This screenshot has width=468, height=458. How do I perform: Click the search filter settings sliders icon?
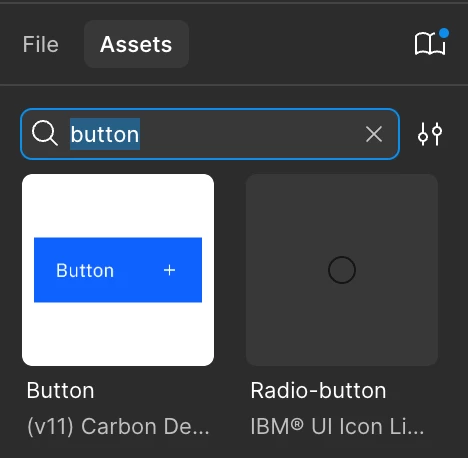click(430, 134)
